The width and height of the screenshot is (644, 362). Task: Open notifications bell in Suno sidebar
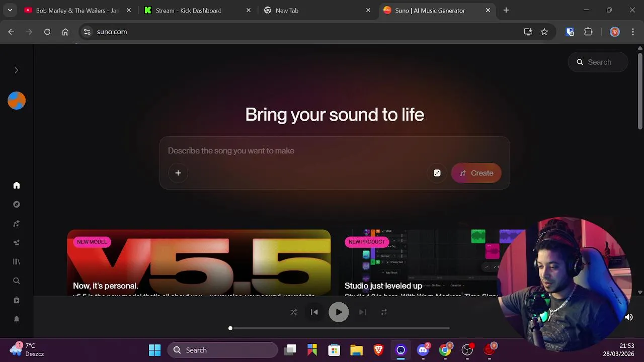click(17, 319)
